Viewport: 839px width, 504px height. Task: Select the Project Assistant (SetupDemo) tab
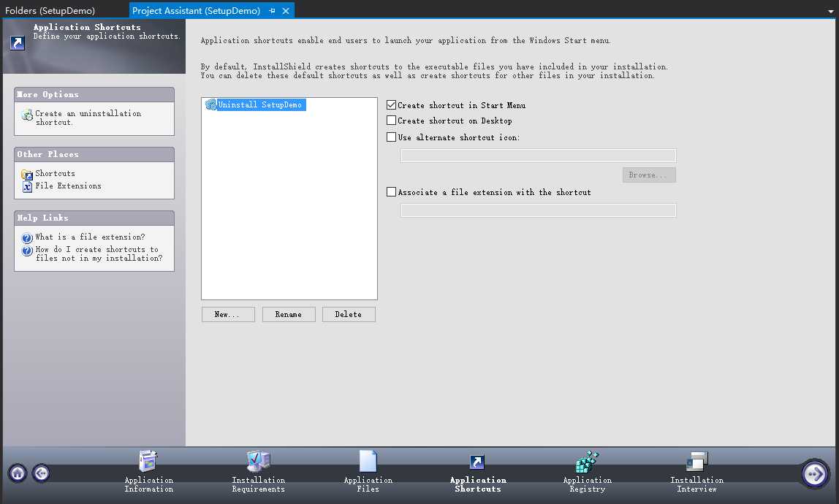tap(196, 11)
